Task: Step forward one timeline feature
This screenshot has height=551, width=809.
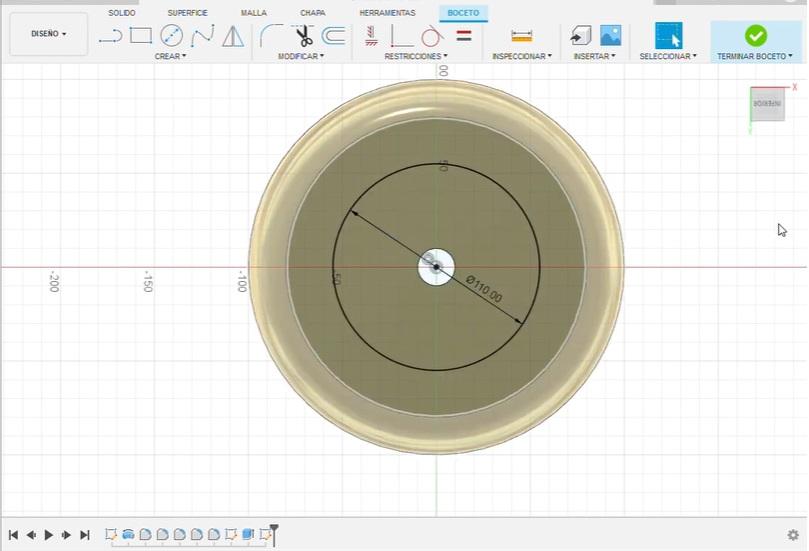Action: (x=66, y=535)
